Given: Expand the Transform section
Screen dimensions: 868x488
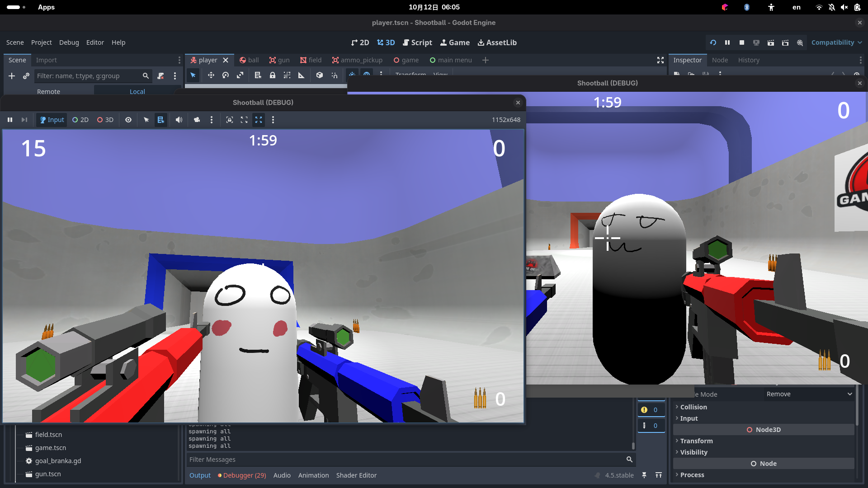Looking at the screenshot, I should 696,441.
